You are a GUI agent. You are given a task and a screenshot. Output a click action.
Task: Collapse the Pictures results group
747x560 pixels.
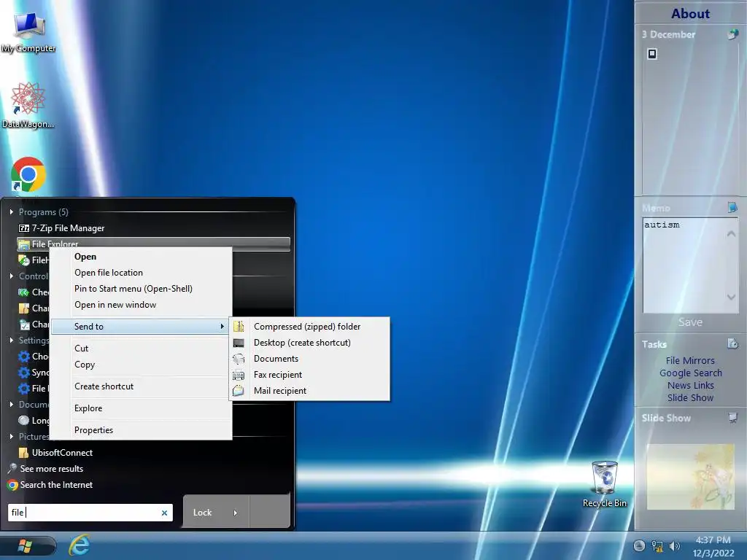click(x=12, y=436)
